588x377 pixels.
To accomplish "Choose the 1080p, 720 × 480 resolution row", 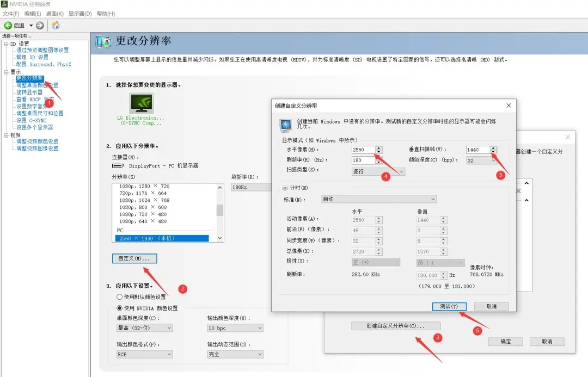I will (x=143, y=214).
